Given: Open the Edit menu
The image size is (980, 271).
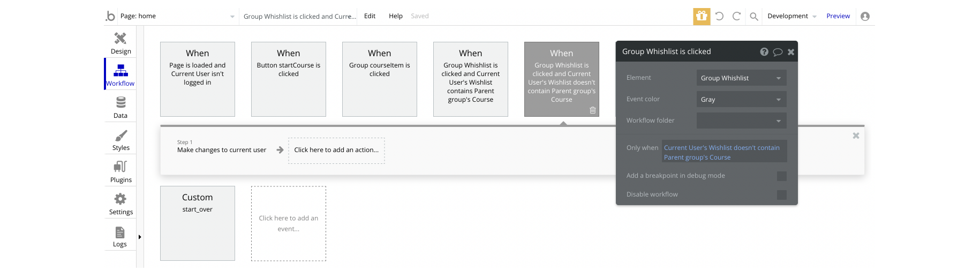Looking at the screenshot, I should point(370,16).
